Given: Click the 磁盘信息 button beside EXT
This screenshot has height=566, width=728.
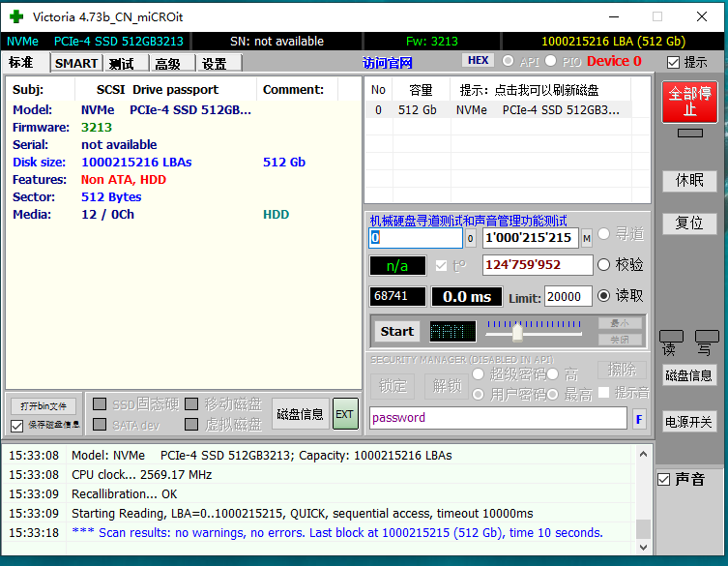Looking at the screenshot, I should (300, 413).
